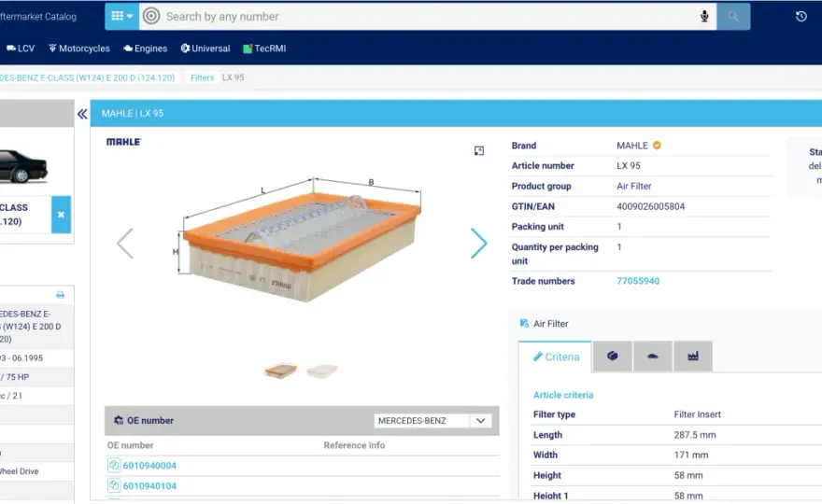Open trade number 77055940
The width and height of the screenshot is (822, 504).
638,281
